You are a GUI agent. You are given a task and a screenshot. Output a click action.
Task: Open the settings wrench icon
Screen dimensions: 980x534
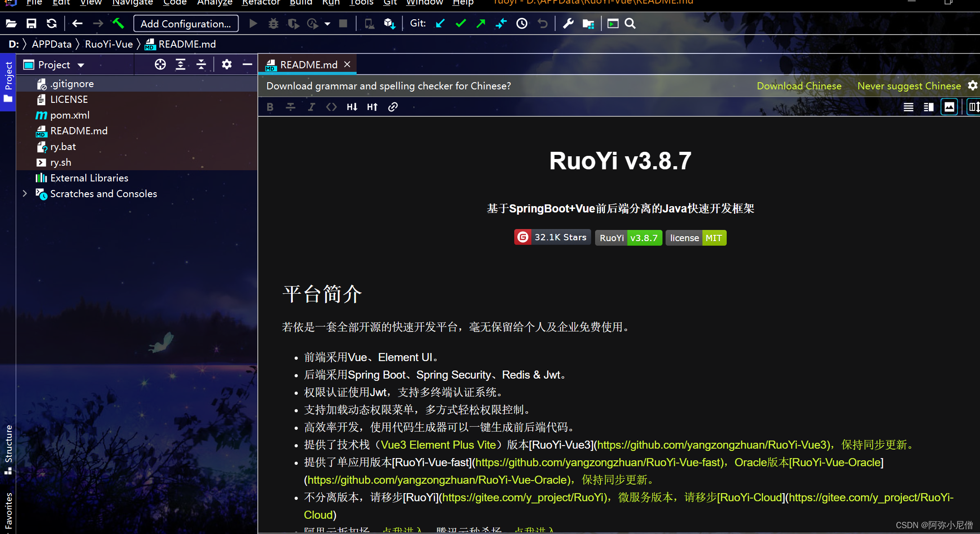(x=568, y=23)
